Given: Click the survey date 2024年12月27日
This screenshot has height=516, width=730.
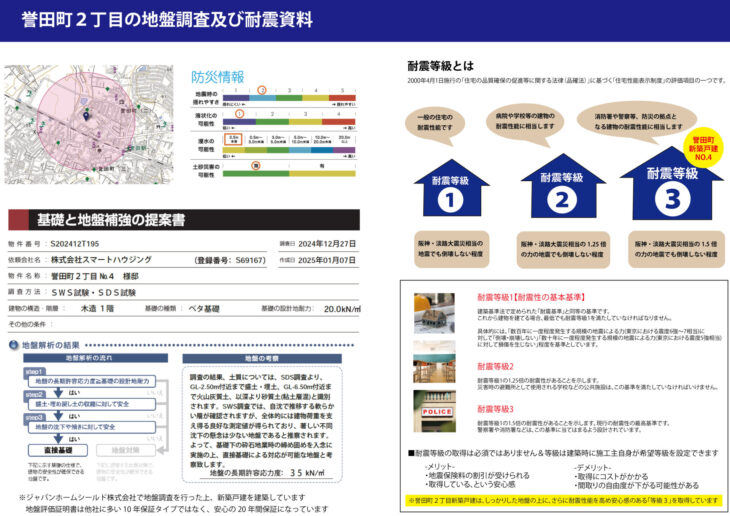Looking at the screenshot, I should (327, 244).
